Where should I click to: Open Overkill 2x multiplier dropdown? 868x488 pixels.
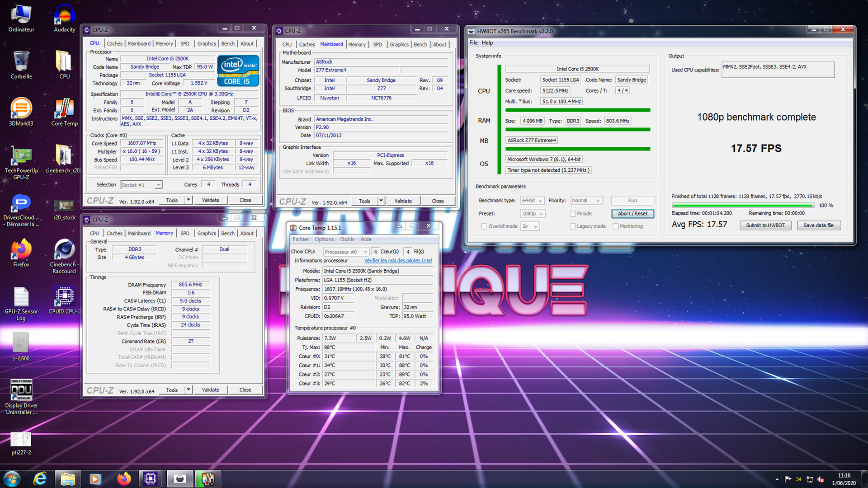(530, 226)
